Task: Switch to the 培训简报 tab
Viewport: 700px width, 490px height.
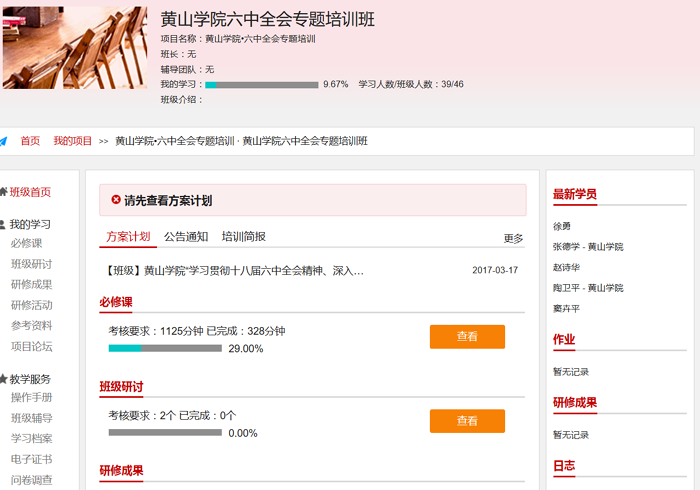Action: coord(244,237)
